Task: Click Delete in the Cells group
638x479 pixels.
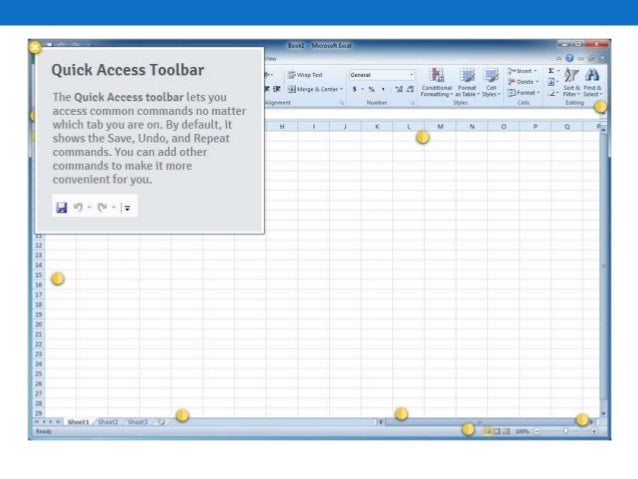Action: coord(523,82)
